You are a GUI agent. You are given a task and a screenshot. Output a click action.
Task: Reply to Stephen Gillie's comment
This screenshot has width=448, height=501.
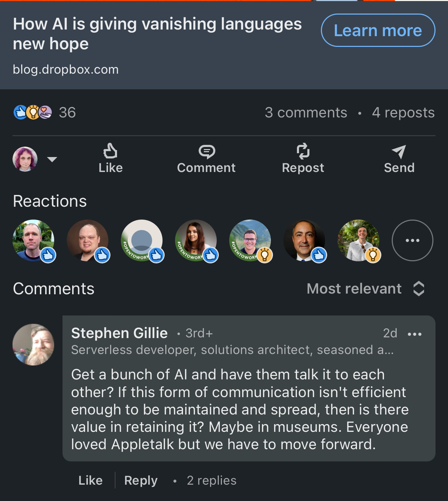141,481
